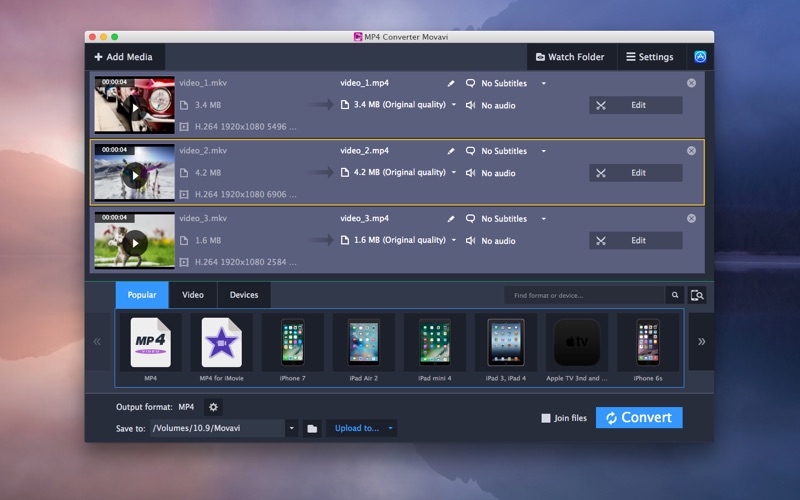Click the speaker icon for video_3.mp4
800x500 pixels.
pyautogui.click(x=470, y=241)
